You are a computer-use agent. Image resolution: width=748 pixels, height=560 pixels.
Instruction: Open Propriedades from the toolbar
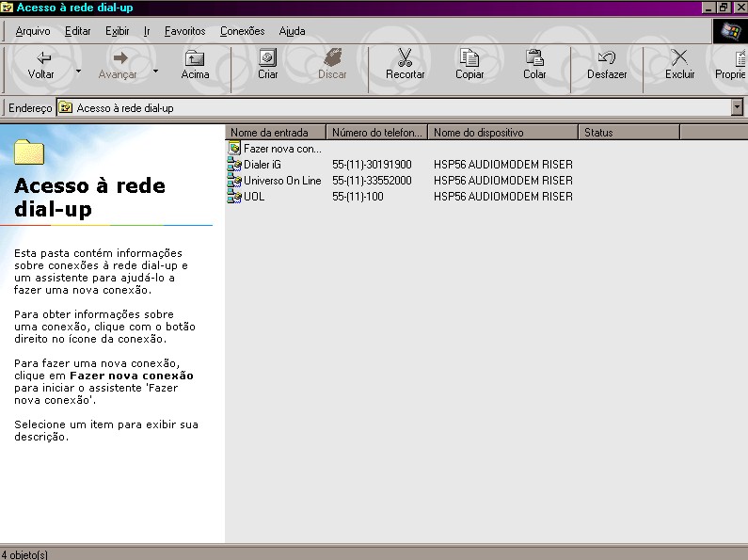point(730,66)
